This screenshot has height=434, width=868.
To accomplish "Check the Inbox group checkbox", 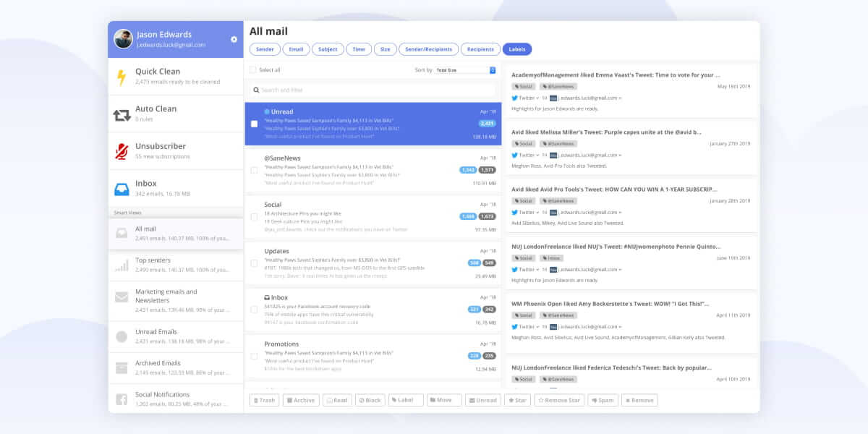I will 254,310.
